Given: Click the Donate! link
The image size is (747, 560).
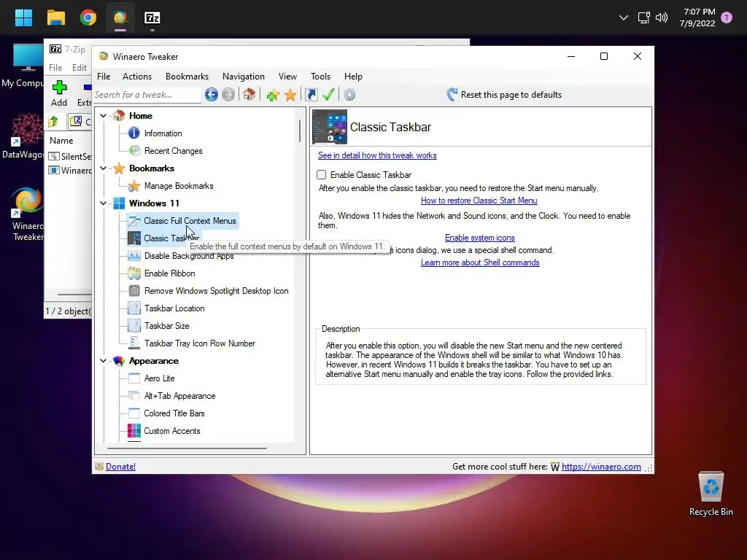Looking at the screenshot, I should tap(120, 467).
